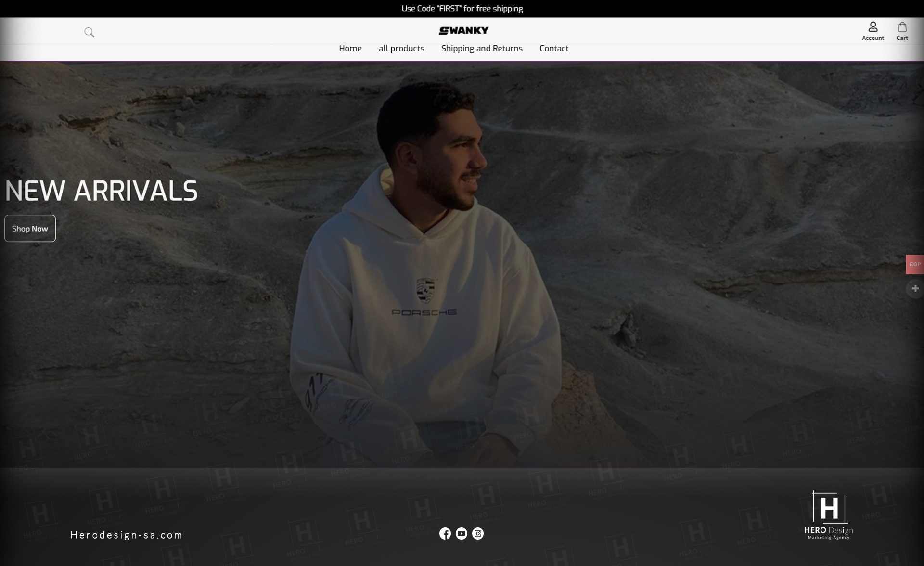Open the EGP currency selector tab
The width and height of the screenshot is (924, 566).
tap(915, 264)
